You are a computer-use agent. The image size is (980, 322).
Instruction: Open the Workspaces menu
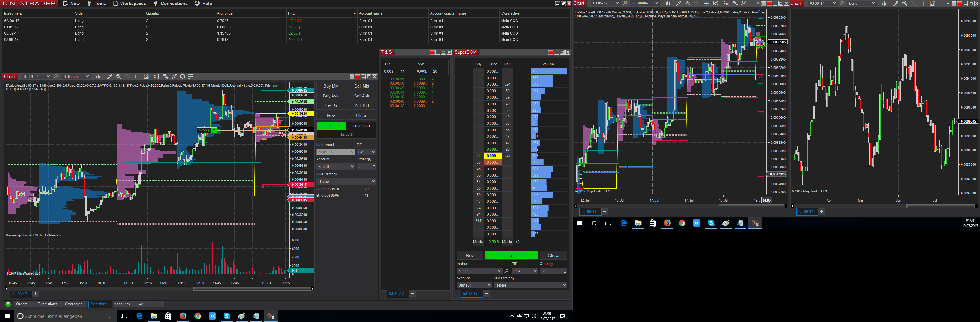(x=130, y=3)
